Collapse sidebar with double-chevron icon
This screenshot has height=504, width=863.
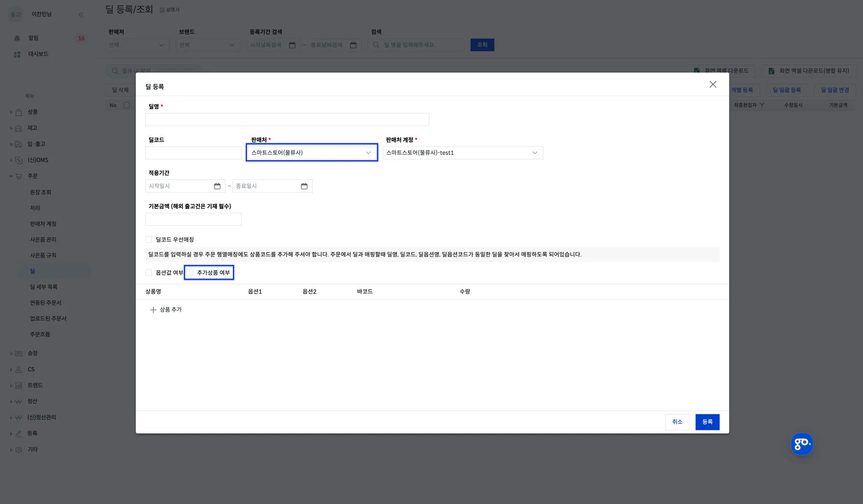pos(81,14)
